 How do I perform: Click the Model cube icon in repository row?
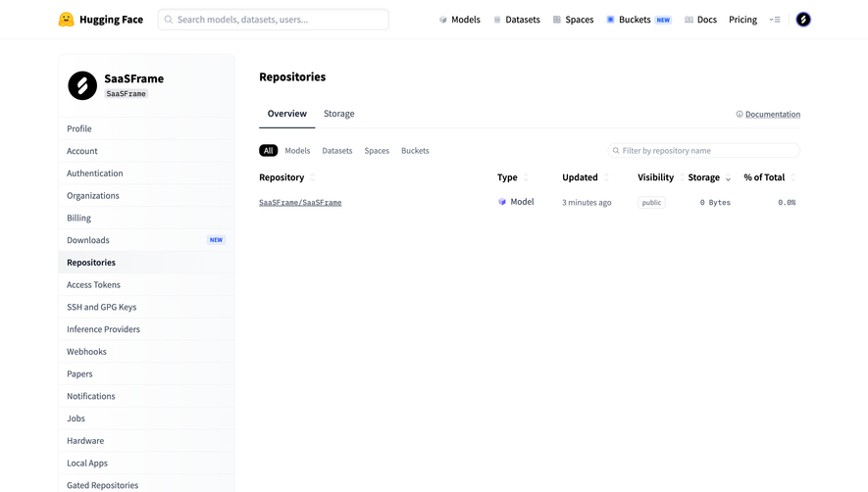click(x=502, y=202)
